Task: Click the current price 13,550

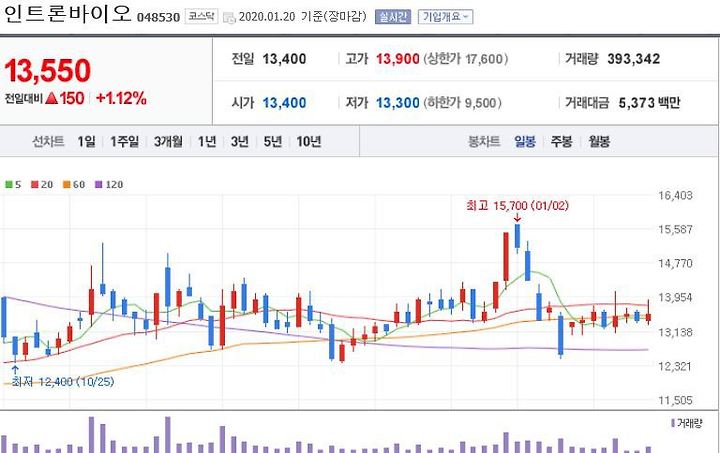Action: [48, 71]
